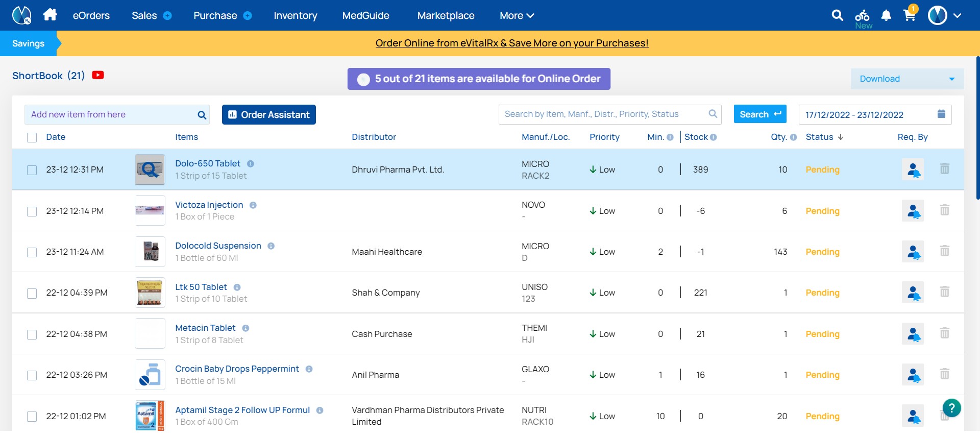This screenshot has height=436, width=980.
Task: Open the Purchase menu
Action: (215, 16)
